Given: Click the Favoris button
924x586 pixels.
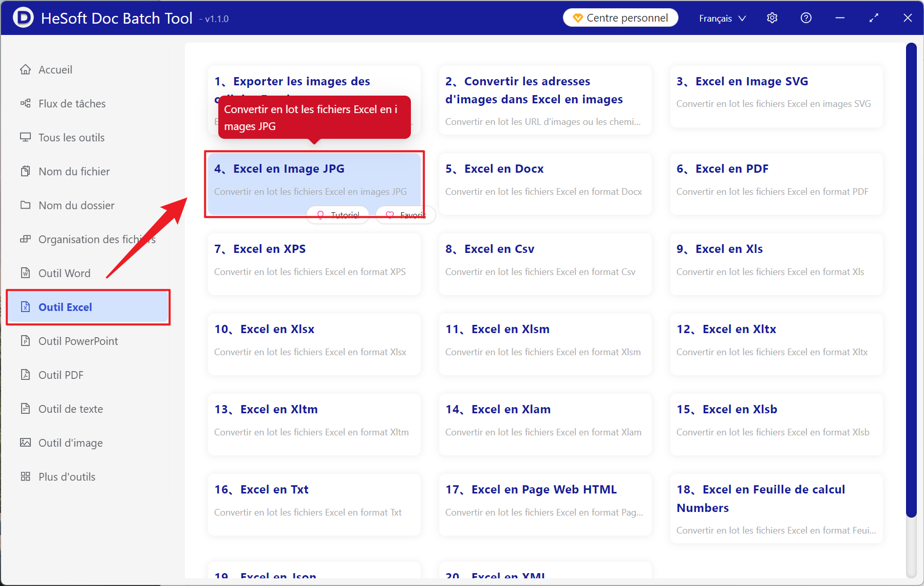Looking at the screenshot, I should 406,215.
